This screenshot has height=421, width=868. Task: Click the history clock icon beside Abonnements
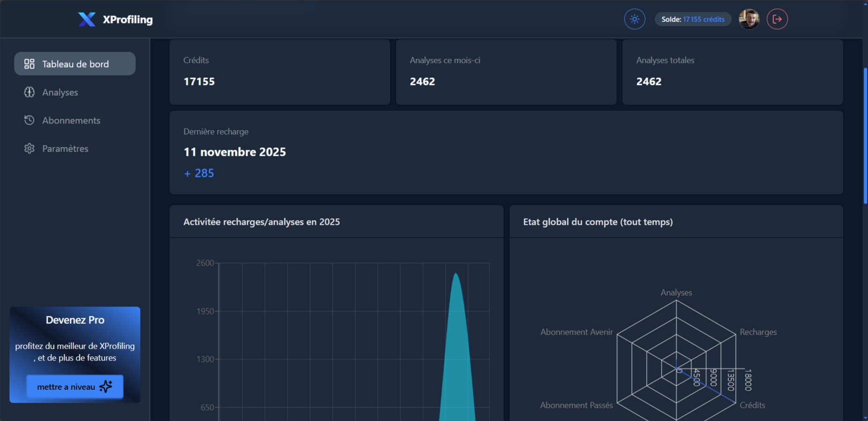click(30, 121)
